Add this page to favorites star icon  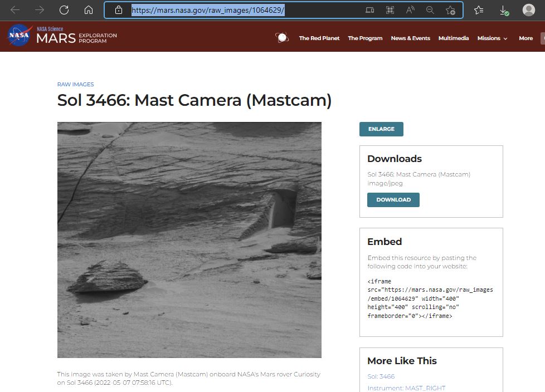tap(450, 10)
